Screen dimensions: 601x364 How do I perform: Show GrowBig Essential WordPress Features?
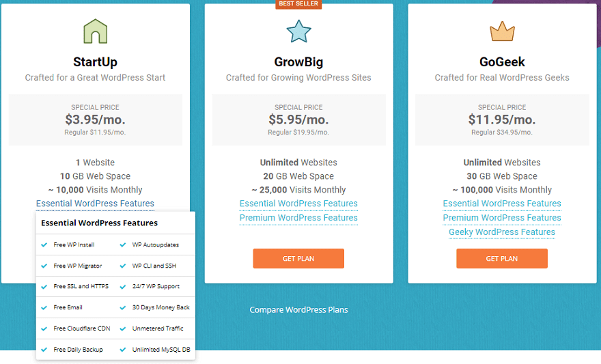pos(298,204)
